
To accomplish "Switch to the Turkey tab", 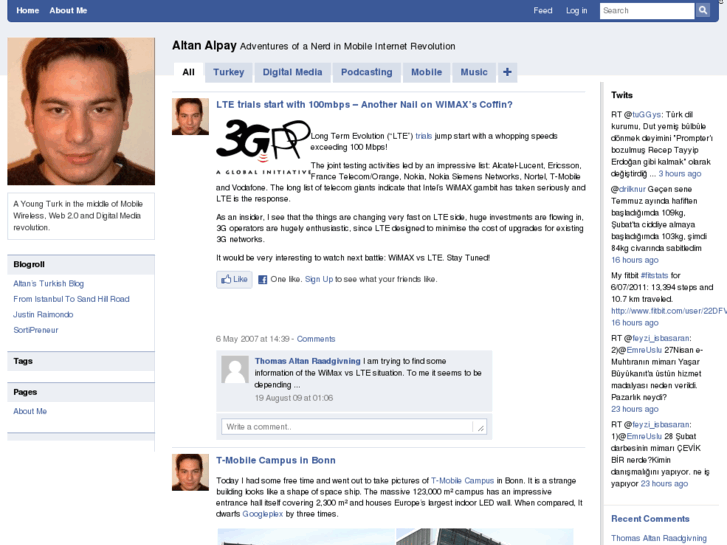I will click(x=229, y=72).
